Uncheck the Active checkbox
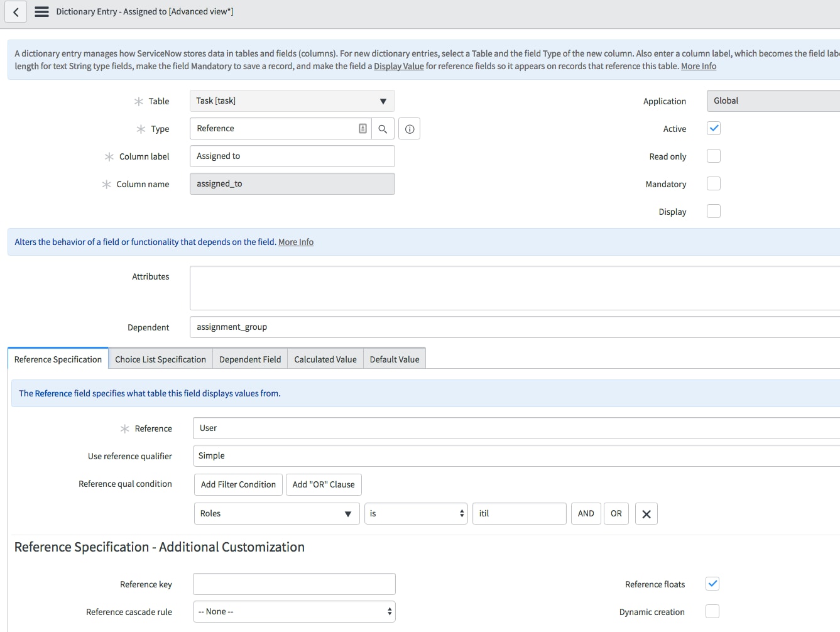 713,129
